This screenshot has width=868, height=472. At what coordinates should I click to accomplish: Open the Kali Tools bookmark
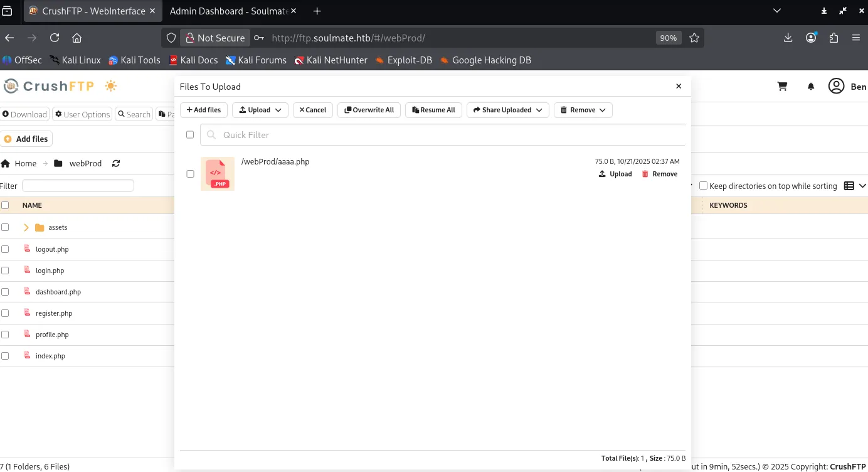click(134, 60)
